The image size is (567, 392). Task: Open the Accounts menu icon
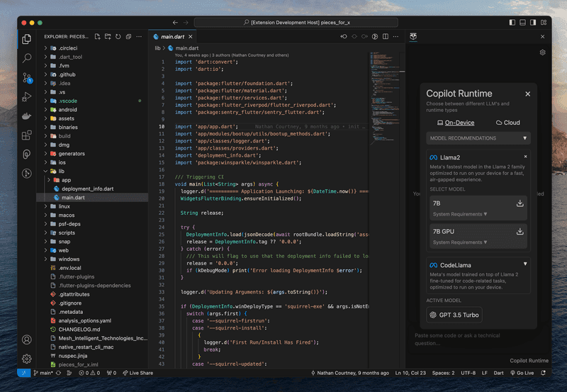pyautogui.click(x=26, y=340)
